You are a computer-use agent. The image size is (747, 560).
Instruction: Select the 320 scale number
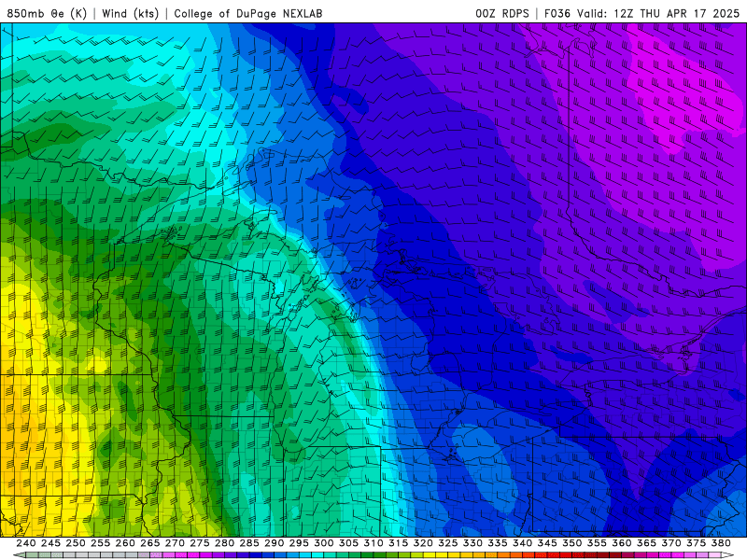(423, 543)
